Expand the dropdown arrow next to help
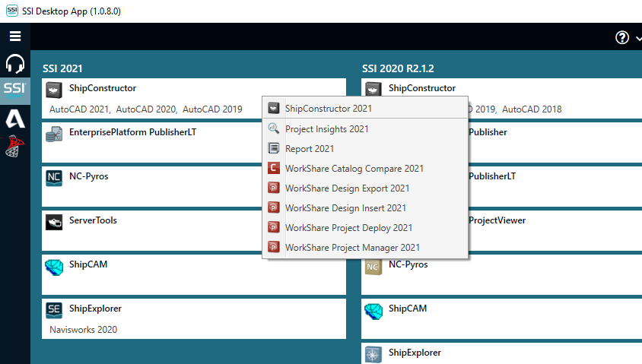This screenshot has height=364, width=642. (x=638, y=38)
